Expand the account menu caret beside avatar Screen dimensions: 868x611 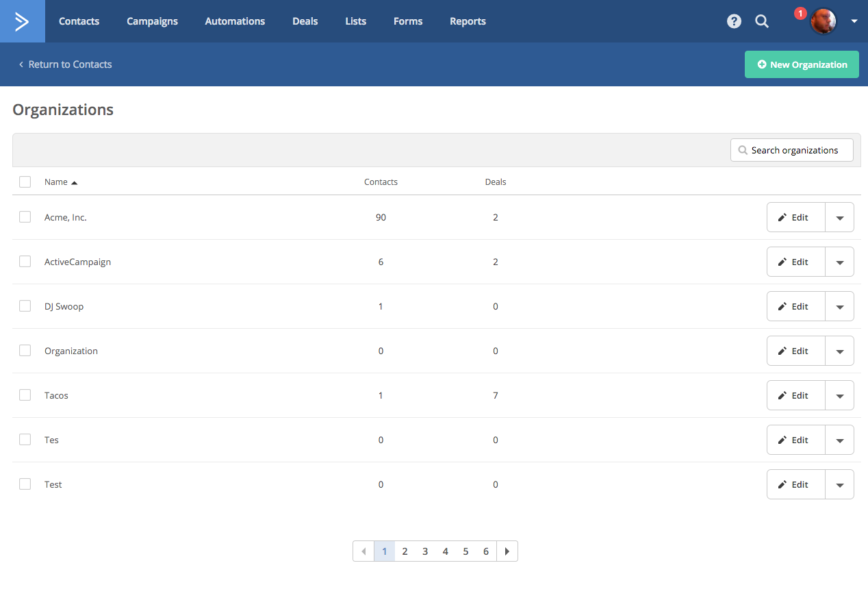tap(854, 21)
